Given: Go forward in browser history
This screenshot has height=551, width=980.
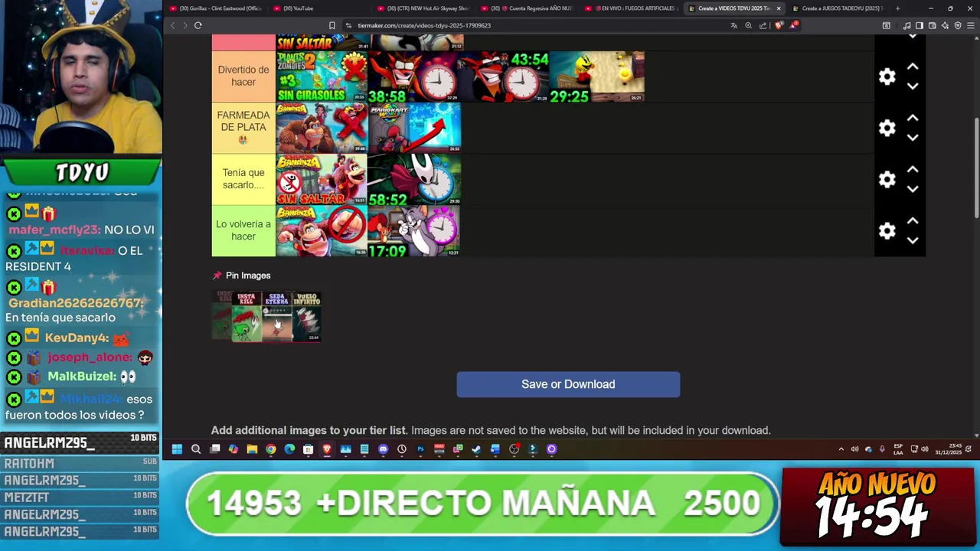Looking at the screenshot, I should click(x=185, y=25).
